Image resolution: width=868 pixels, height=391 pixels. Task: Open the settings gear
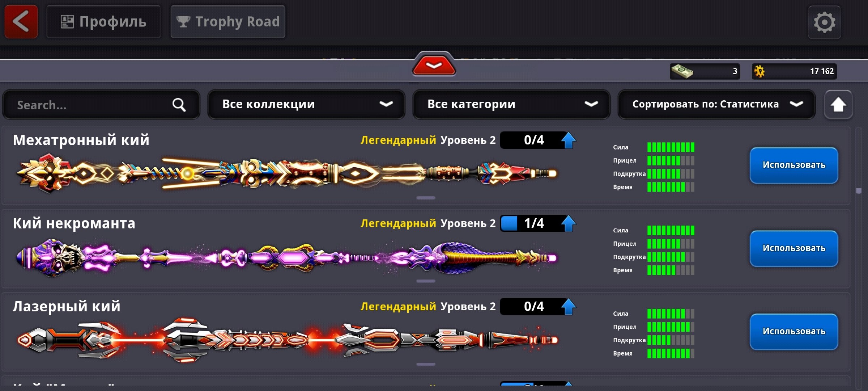[x=824, y=22]
